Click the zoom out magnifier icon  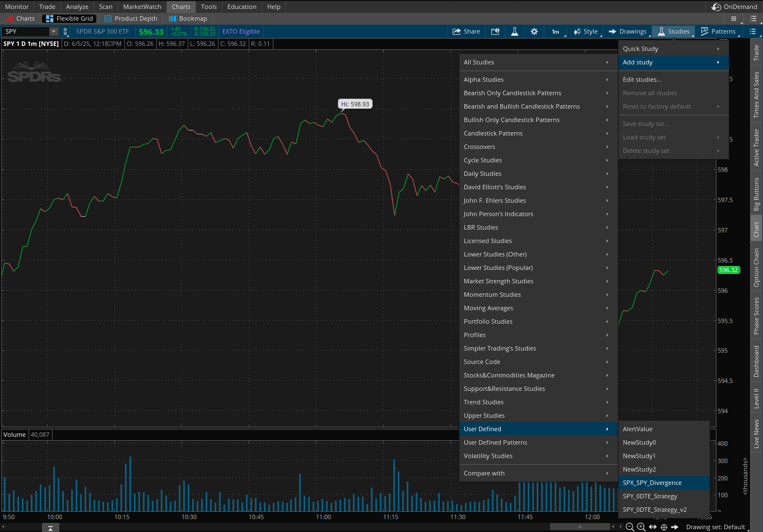click(x=630, y=527)
